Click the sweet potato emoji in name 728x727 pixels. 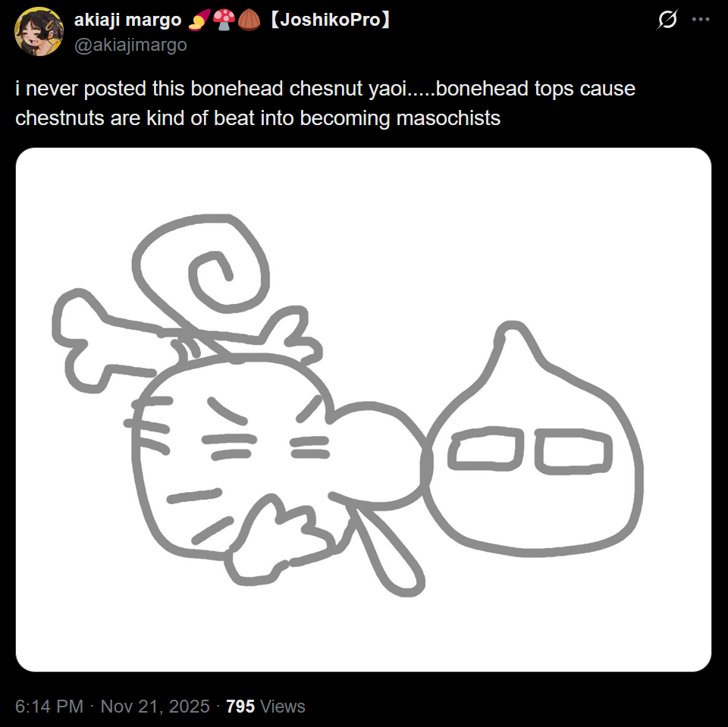(x=199, y=20)
